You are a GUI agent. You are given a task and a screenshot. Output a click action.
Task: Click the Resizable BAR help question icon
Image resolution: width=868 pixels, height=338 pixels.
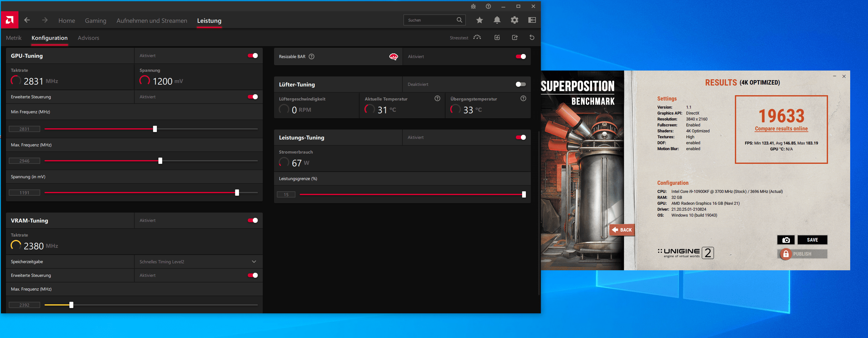[312, 56]
